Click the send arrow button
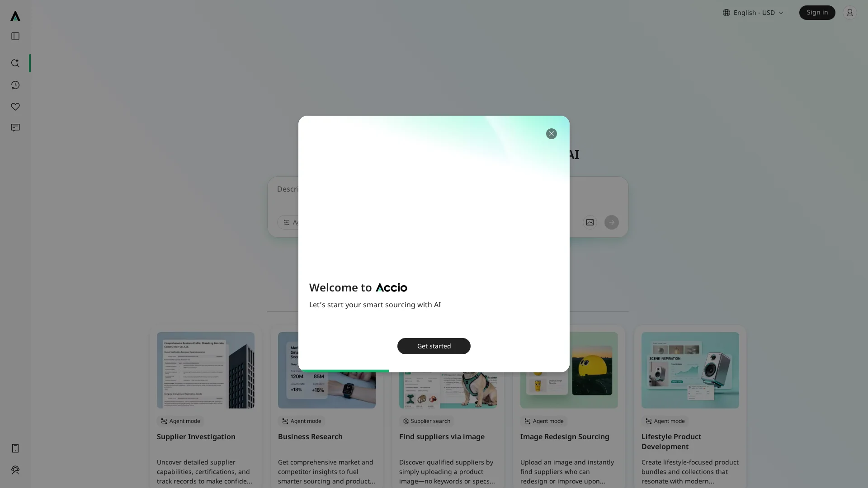 [x=611, y=222]
